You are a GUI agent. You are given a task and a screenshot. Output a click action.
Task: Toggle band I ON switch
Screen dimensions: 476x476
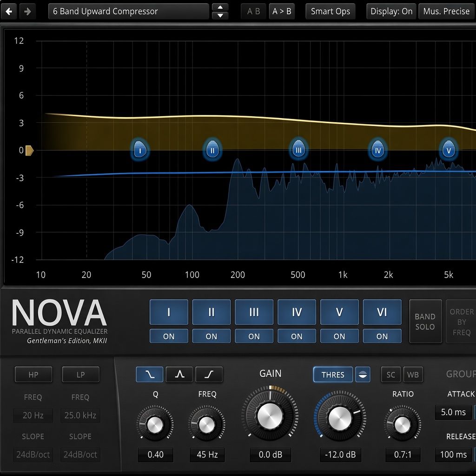169,336
